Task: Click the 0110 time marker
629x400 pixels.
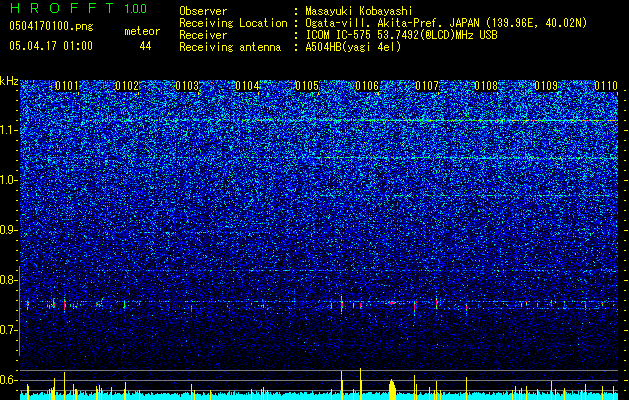Action: (606, 86)
